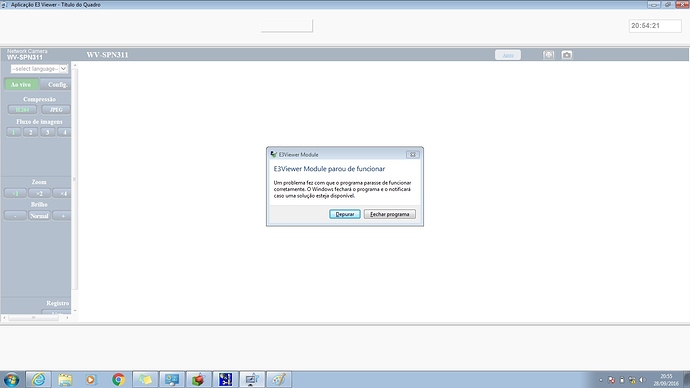The width and height of the screenshot is (690, 388).
Task: Switch to the Config. tab
Action: (57, 84)
